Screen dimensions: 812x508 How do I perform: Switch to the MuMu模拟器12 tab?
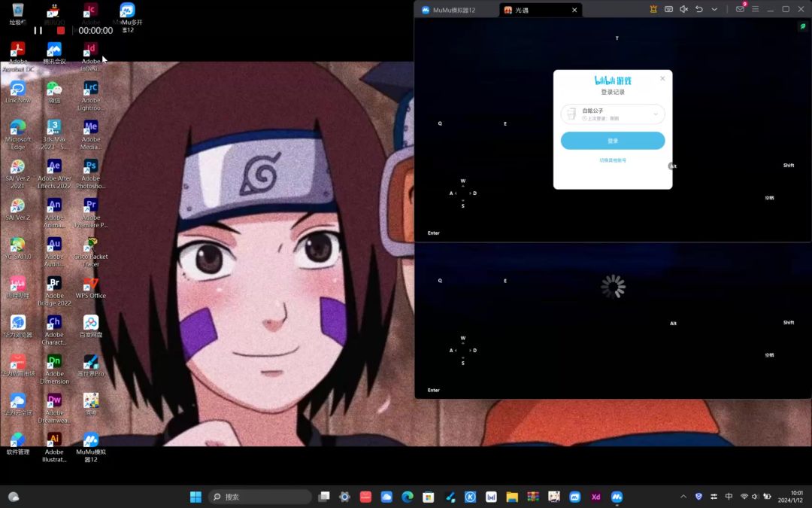(449, 10)
